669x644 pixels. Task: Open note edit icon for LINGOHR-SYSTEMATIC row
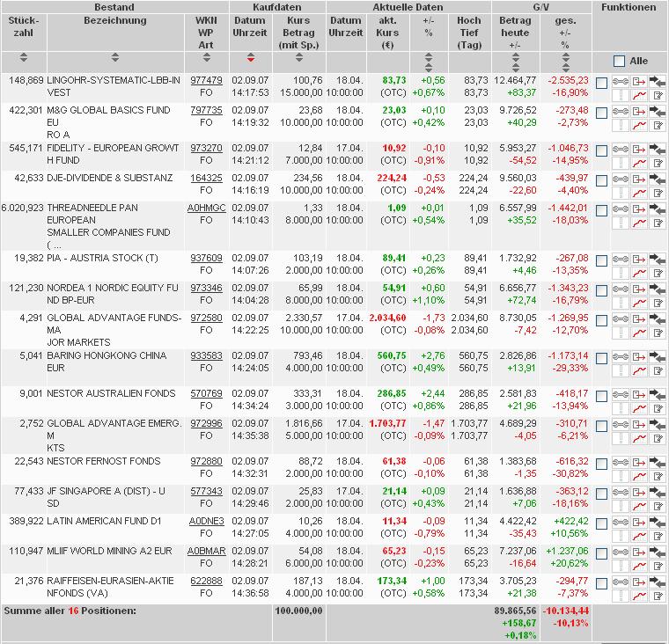(x=658, y=95)
